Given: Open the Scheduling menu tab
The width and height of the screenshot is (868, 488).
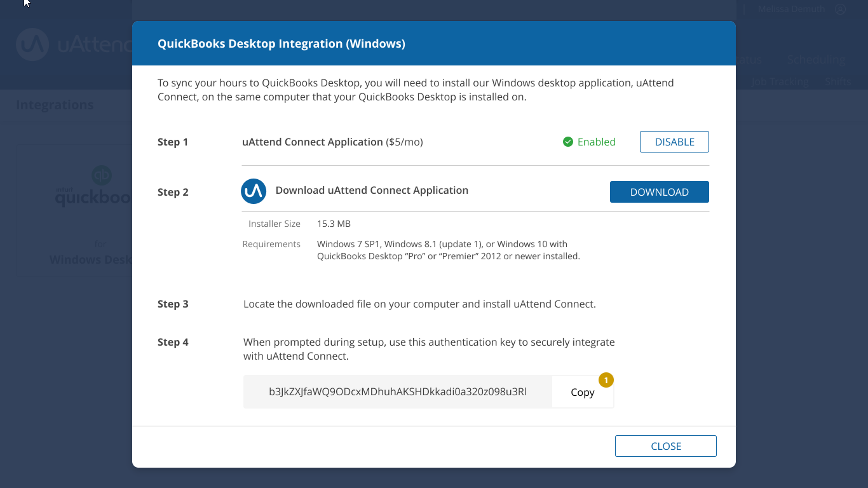Looking at the screenshot, I should [816, 60].
